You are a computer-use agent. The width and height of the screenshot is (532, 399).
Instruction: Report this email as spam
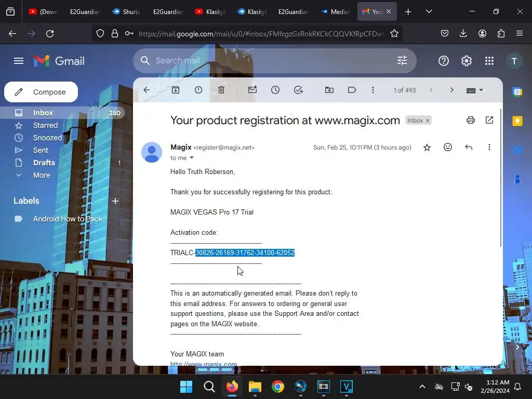[198, 90]
